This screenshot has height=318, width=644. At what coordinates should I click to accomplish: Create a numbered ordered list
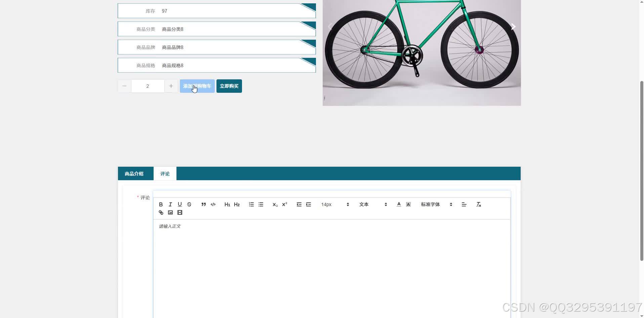[x=251, y=204]
